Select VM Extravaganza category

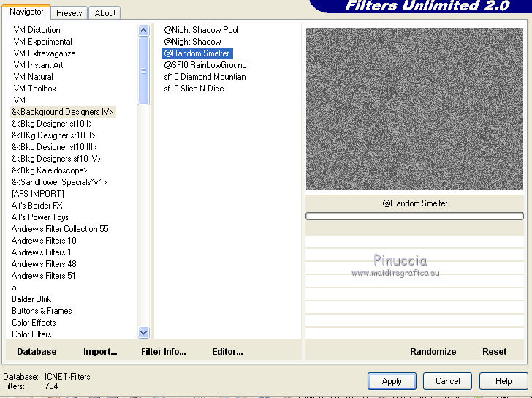pos(45,53)
